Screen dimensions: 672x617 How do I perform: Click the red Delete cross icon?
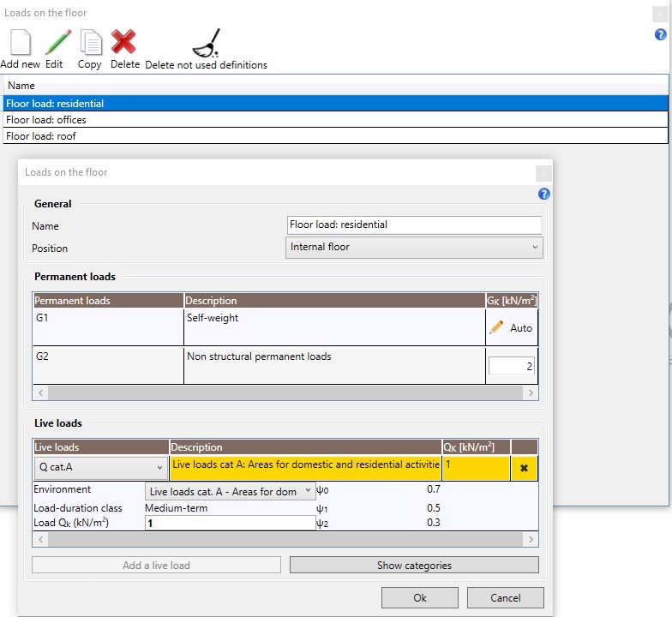tap(123, 41)
